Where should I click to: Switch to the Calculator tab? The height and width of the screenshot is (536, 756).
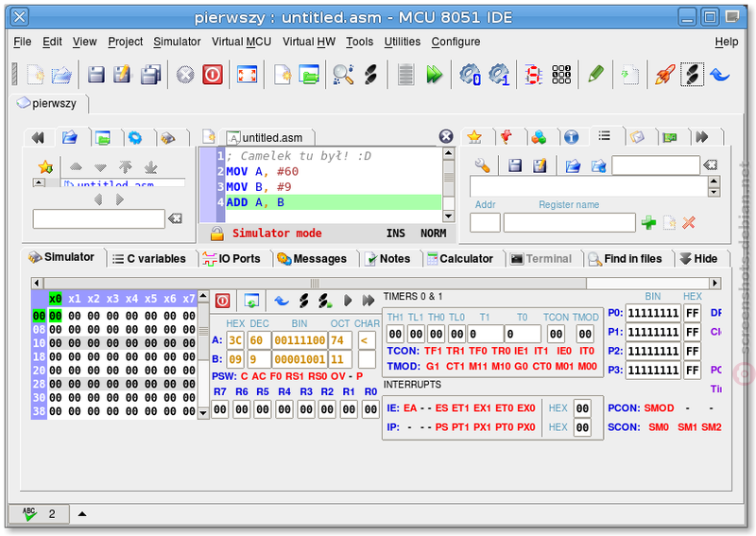pos(460,259)
